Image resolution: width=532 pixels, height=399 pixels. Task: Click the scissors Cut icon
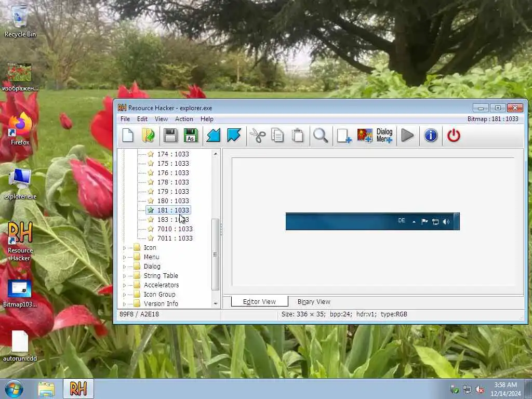(258, 136)
